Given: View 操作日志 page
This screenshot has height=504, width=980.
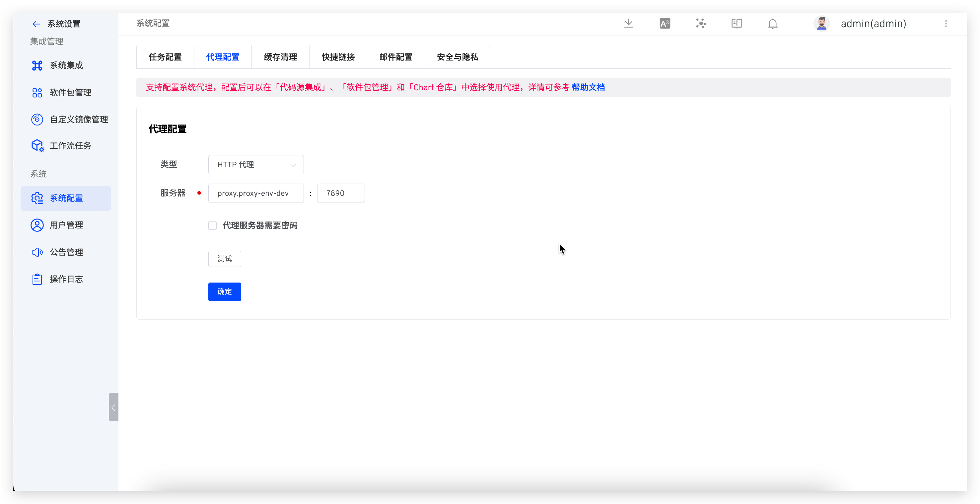Looking at the screenshot, I should tap(66, 279).
